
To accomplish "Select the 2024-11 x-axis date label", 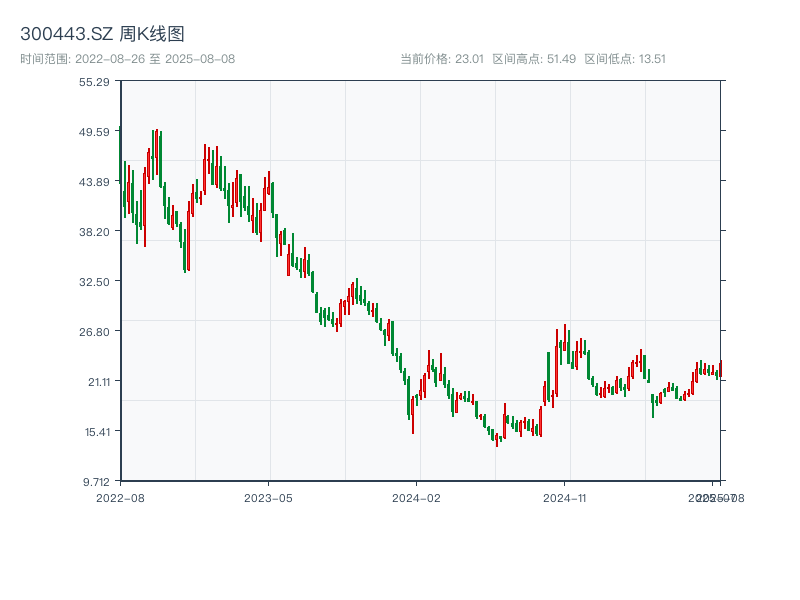I will click(565, 497).
